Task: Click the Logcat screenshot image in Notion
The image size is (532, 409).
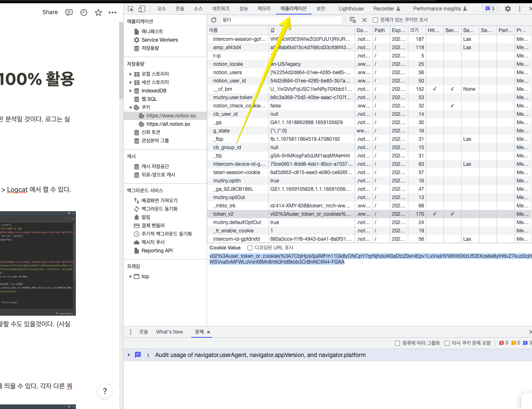Action: coord(37,263)
